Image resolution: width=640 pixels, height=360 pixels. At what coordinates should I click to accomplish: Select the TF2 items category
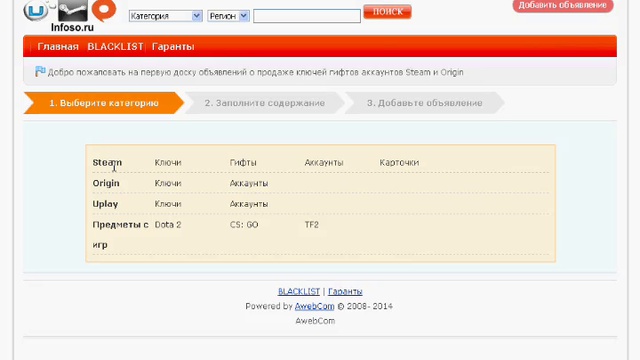[311, 225]
